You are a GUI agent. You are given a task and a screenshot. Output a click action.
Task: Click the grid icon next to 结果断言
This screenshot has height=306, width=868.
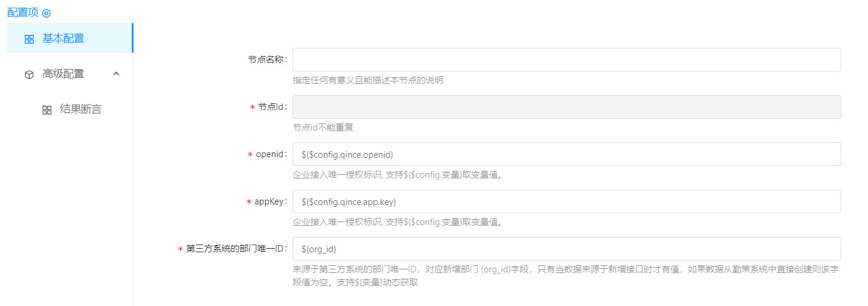(47, 110)
